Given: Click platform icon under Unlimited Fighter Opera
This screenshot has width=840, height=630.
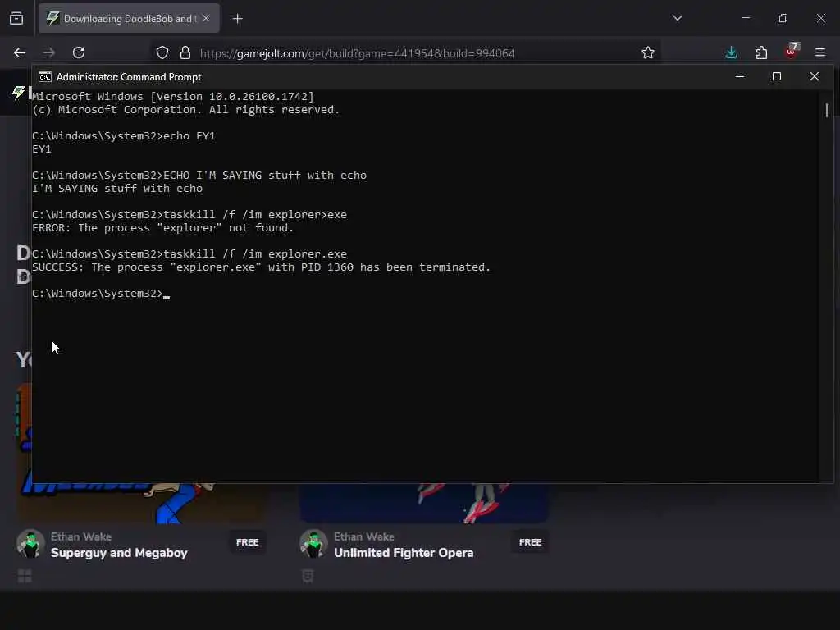Looking at the screenshot, I should click(308, 577).
